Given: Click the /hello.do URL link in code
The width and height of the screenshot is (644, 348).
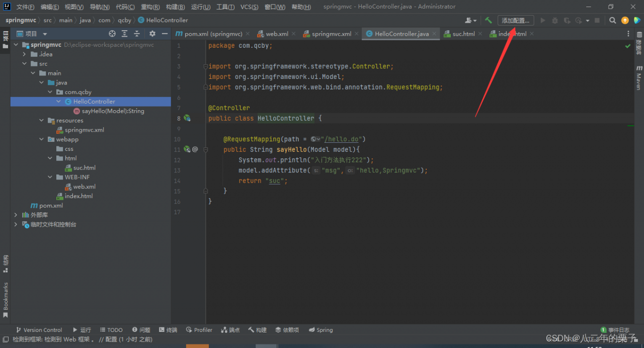Looking at the screenshot, I should [345, 139].
